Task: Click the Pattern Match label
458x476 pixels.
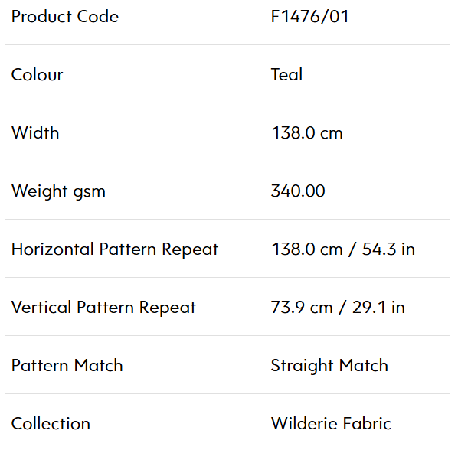Action: 67,366
